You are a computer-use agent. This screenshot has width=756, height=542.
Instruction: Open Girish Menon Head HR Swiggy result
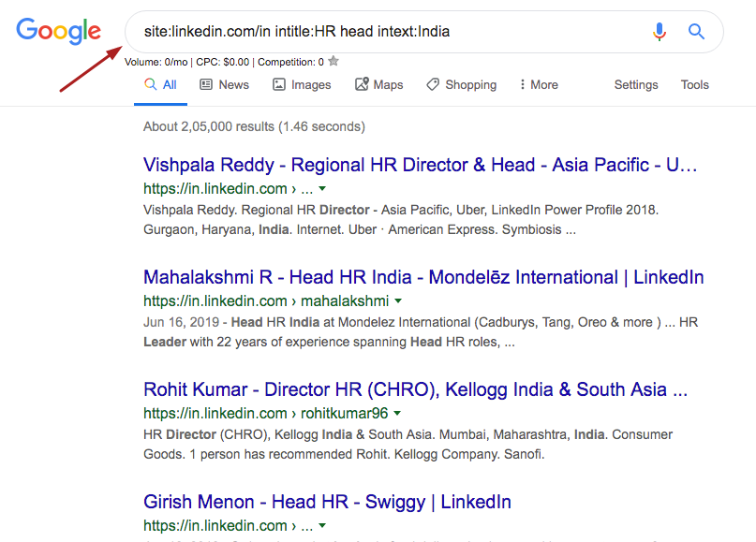(327, 502)
